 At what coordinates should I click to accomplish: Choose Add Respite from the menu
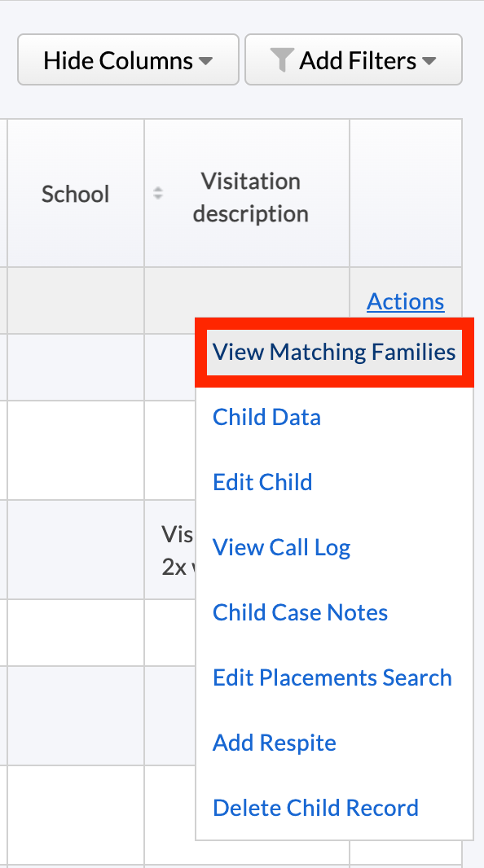click(x=274, y=743)
